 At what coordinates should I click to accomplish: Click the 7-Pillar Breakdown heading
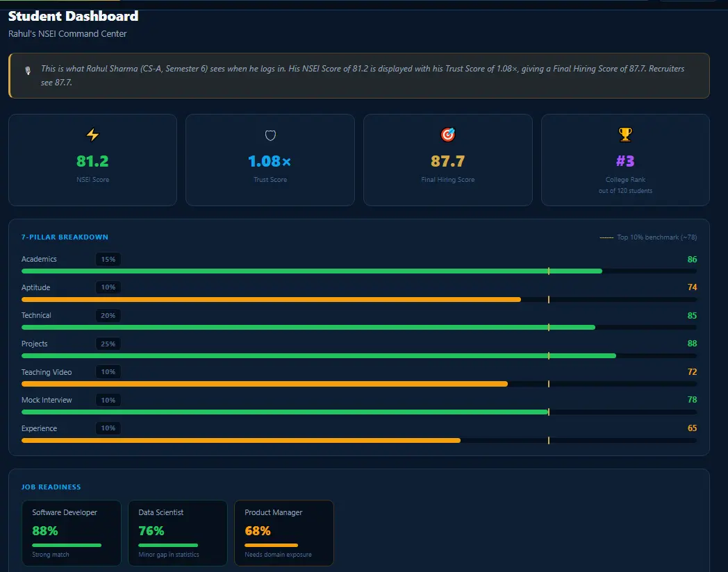click(65, 237)
